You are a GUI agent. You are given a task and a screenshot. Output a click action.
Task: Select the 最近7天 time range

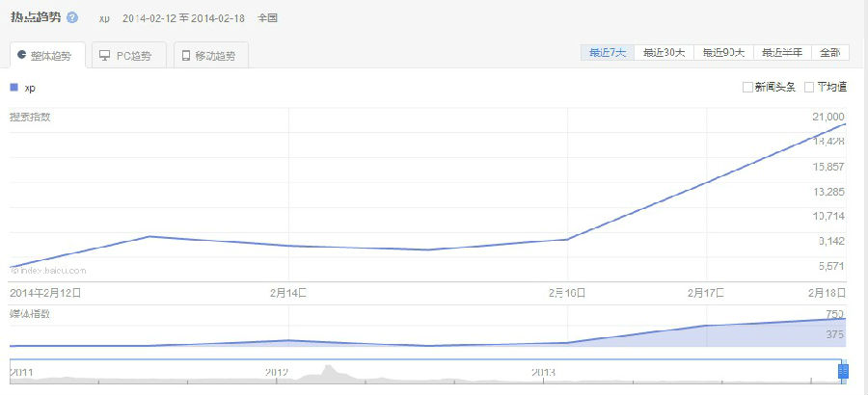(x=608, y=53)
